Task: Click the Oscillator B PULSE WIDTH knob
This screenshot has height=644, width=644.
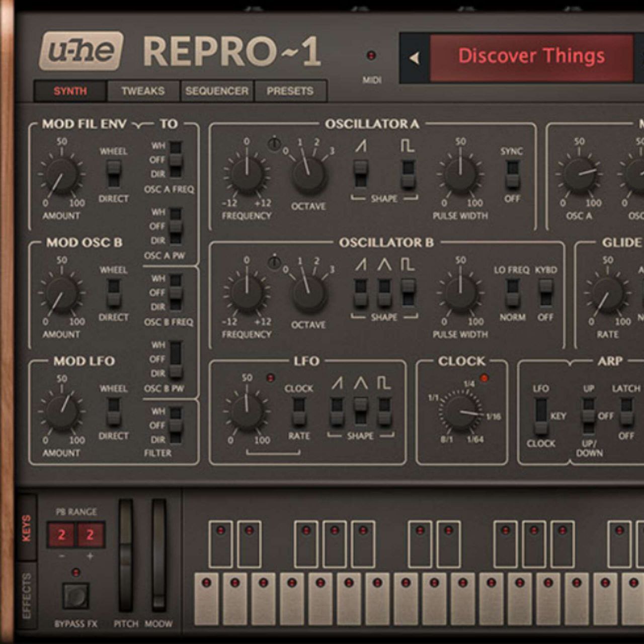Action: click(x=460, y=293)
